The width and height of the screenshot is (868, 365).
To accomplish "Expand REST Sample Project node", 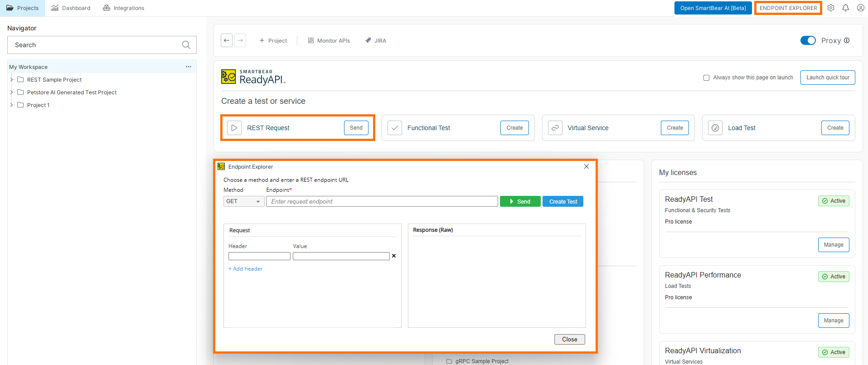I will tap(12, 79).
